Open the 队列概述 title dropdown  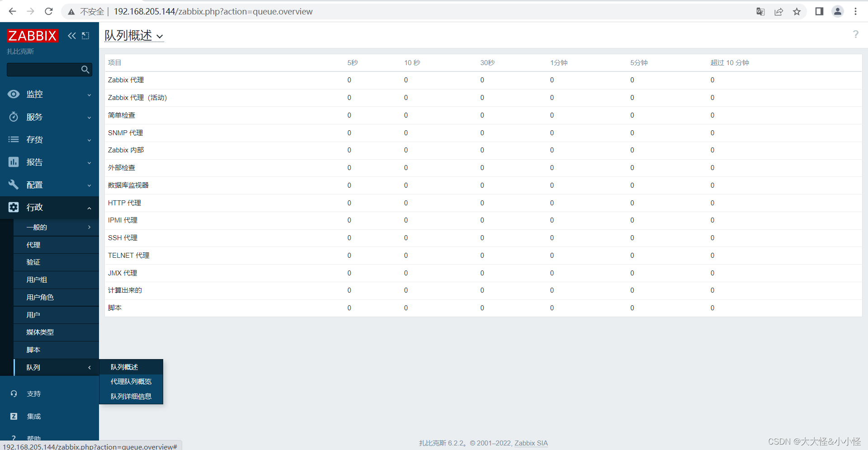click(134, 35)
